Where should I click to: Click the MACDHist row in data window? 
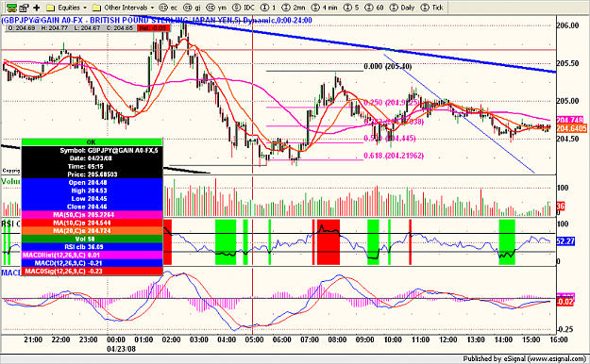[x=92, y=256]
